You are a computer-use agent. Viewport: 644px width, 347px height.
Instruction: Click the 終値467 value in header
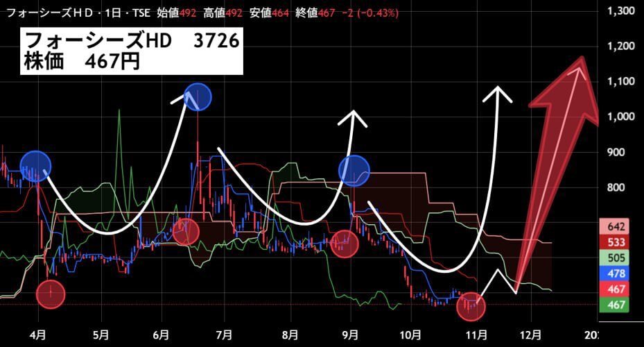(x=315, y=13)
